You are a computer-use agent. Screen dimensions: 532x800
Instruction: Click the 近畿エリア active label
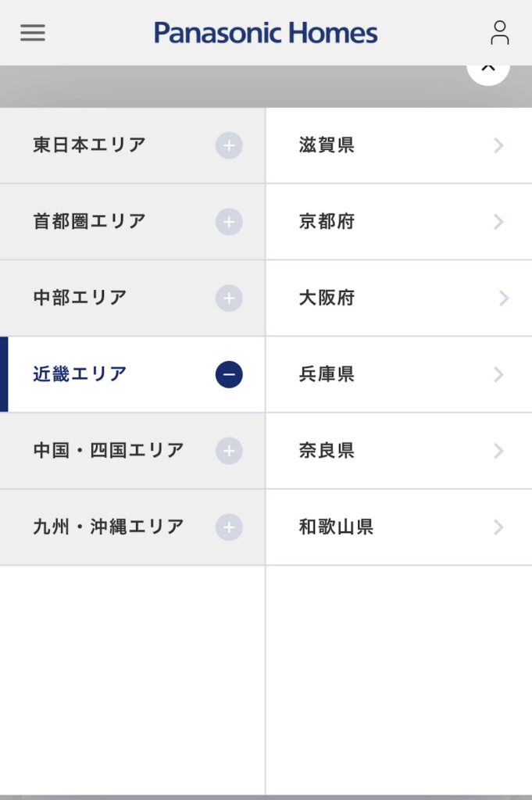[80, 375]
